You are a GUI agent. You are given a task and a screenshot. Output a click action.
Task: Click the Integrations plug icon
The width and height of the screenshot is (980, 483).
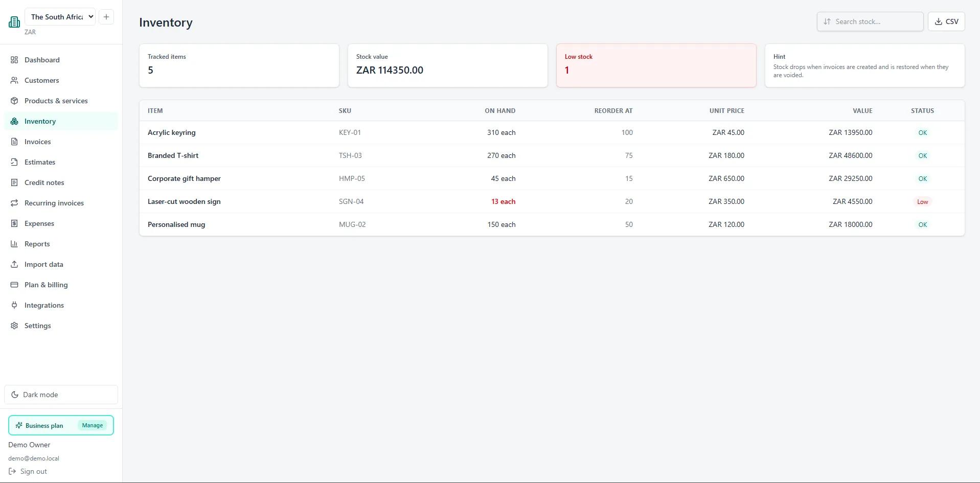(x=14, y=305)
